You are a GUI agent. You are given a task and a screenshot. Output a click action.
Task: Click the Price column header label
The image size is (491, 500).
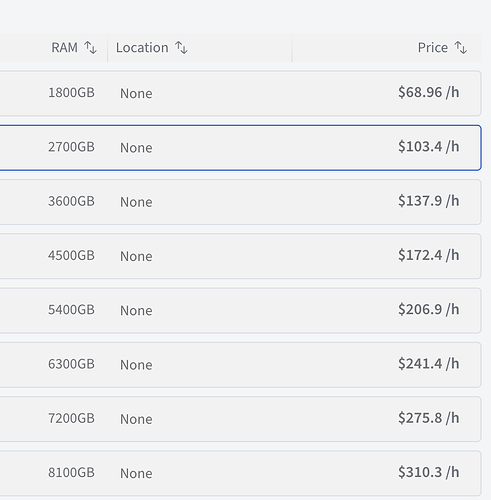(x=433, y=47)
